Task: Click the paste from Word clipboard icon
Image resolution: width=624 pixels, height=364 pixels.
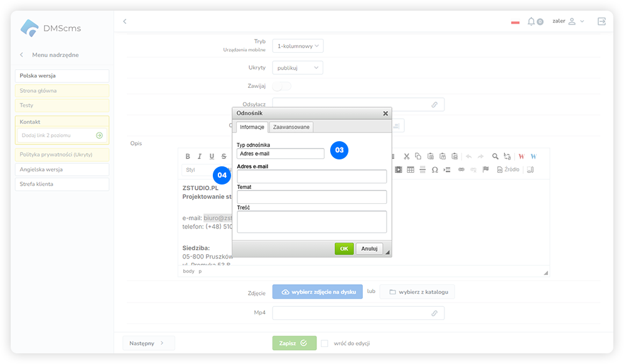Action: tap(455, 156)
